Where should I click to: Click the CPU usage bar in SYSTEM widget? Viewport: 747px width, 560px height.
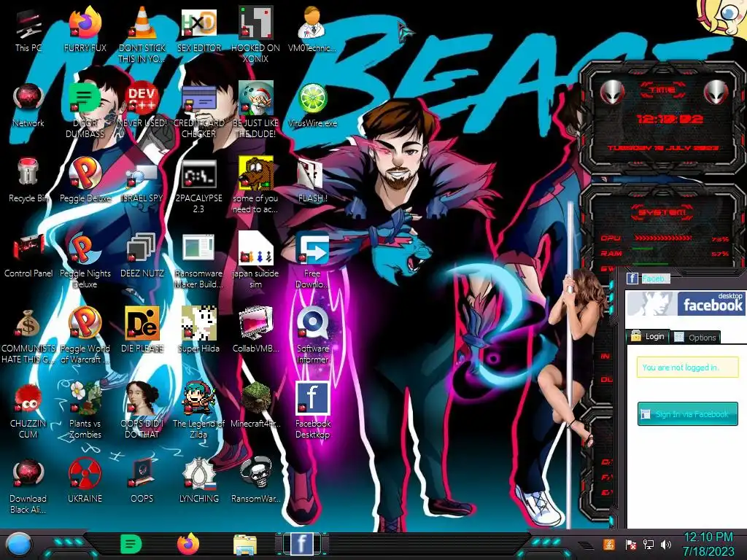(662, 238)
